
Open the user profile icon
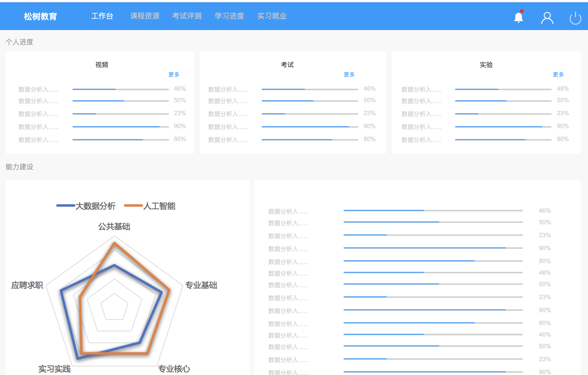pos(547,18)
